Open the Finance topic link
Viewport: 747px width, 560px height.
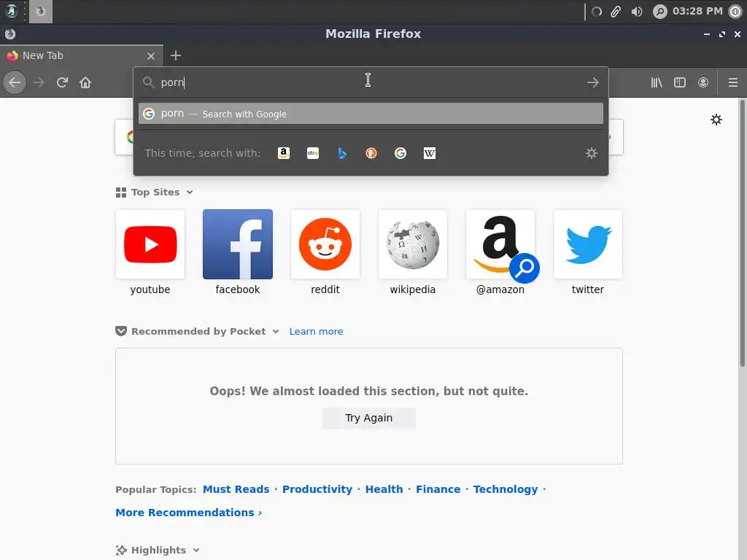tap(438, 489)
